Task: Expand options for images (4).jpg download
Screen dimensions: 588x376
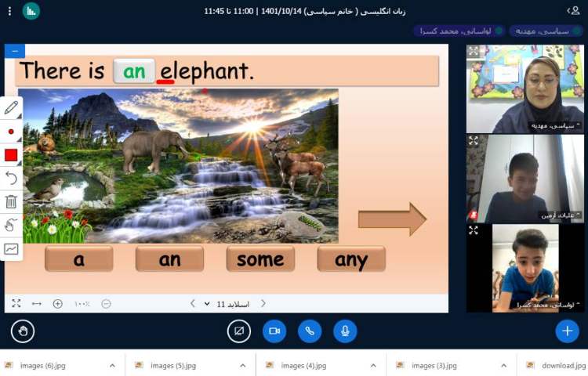Action: pyautogui.click(x=373, y=365)
